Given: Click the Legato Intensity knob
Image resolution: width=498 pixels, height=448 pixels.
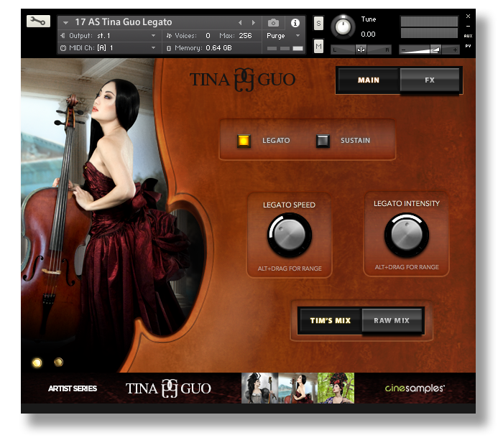Looking at the screenshot, I should [x=407, y=235].
